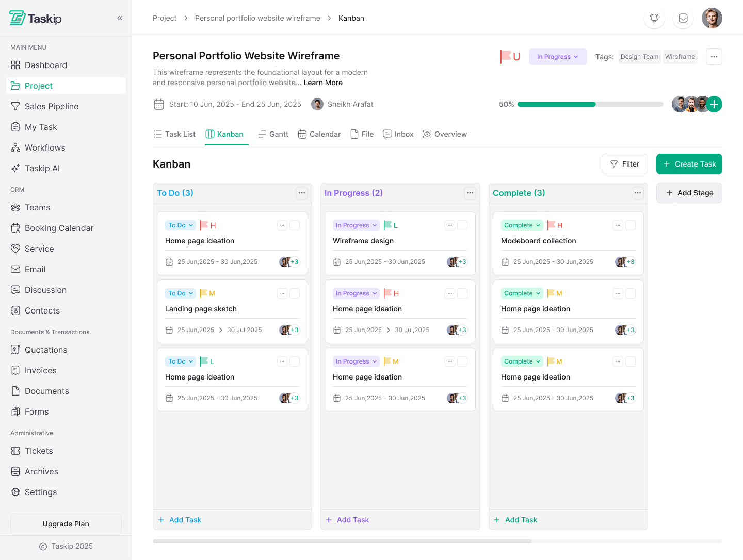743x560 pixels.
Task: Click the Create Task button
Action: pos(689,164)
